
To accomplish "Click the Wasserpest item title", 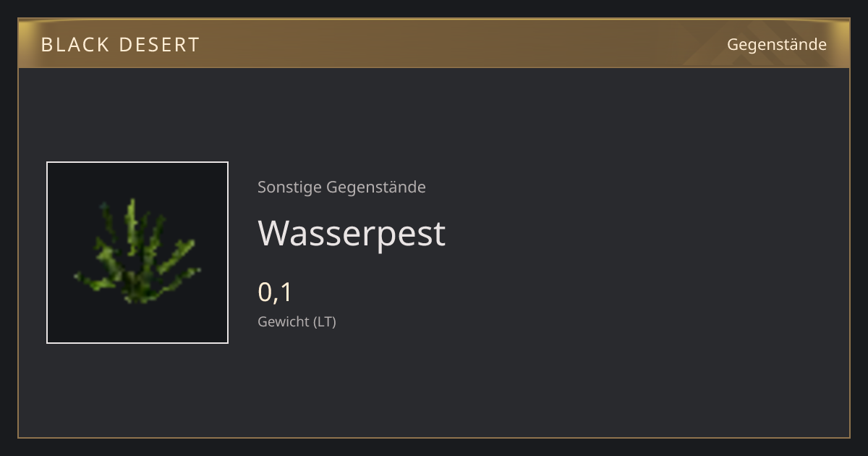I will coord(352,233).
